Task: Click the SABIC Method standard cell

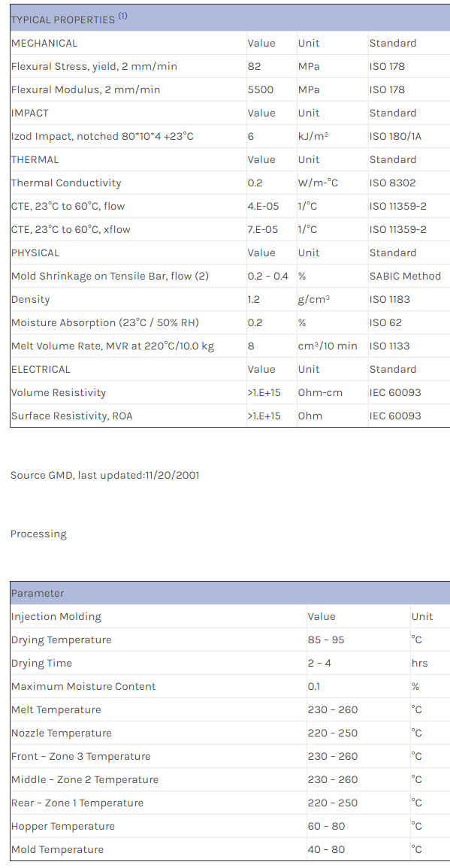Action: (405, 276)
